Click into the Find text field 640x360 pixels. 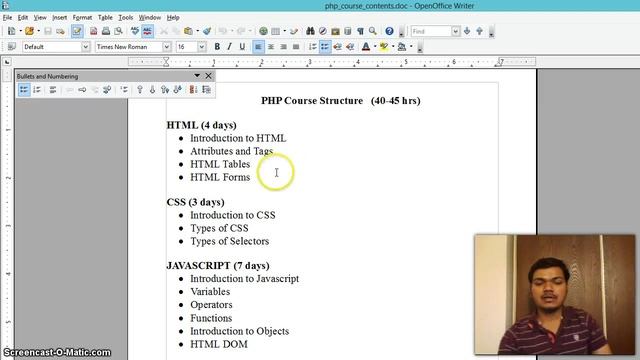tap(431, 31)
